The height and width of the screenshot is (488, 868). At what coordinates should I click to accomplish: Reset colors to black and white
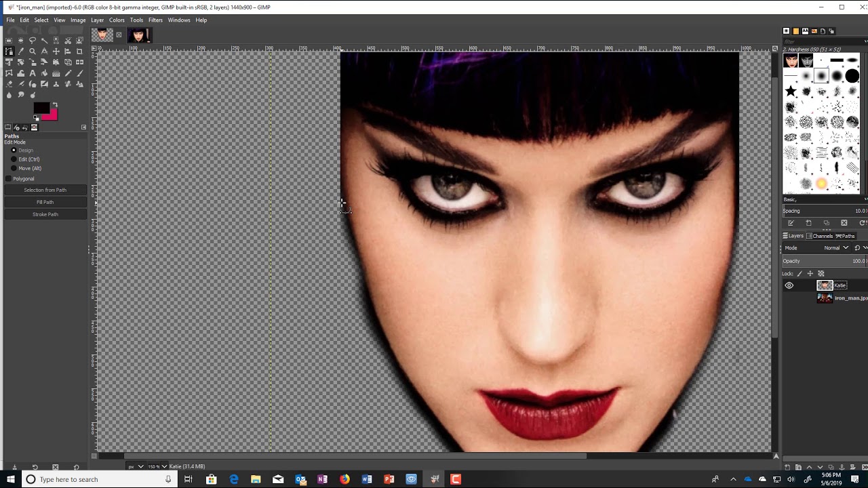[36, 118]
